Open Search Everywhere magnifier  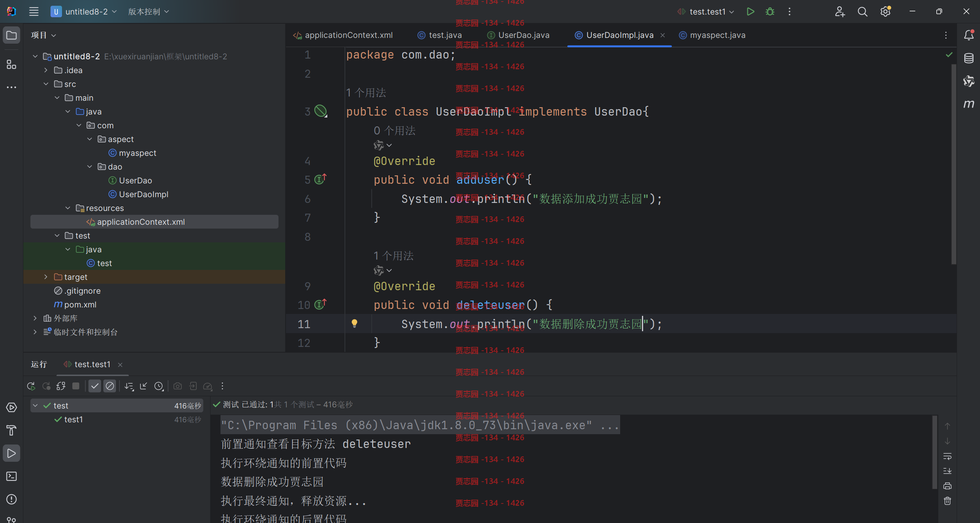click(x=862, y=11)
